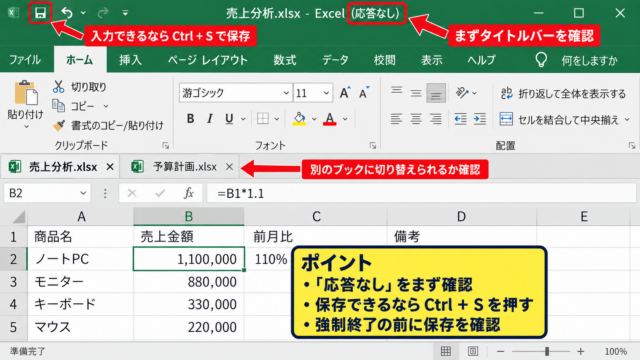The height and width of the screenshot is (360, 640).
Task: Open the ファイル tab
Action: coord(25,60)
